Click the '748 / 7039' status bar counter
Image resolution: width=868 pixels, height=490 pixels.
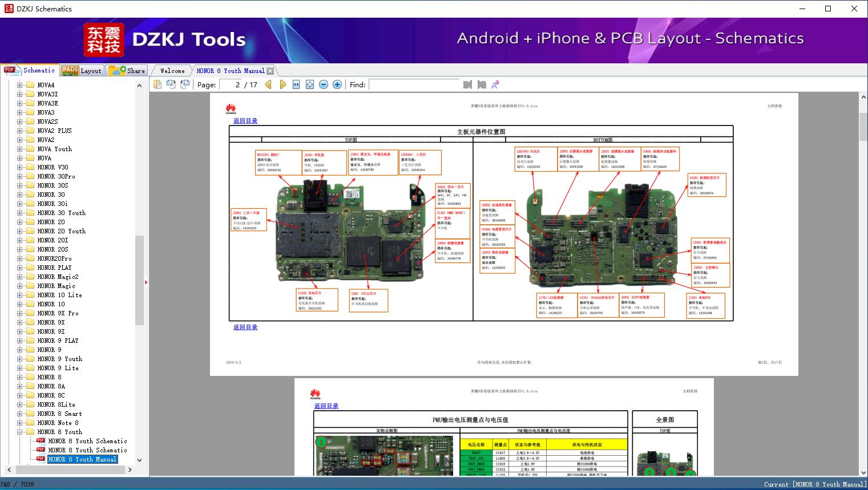17,484
